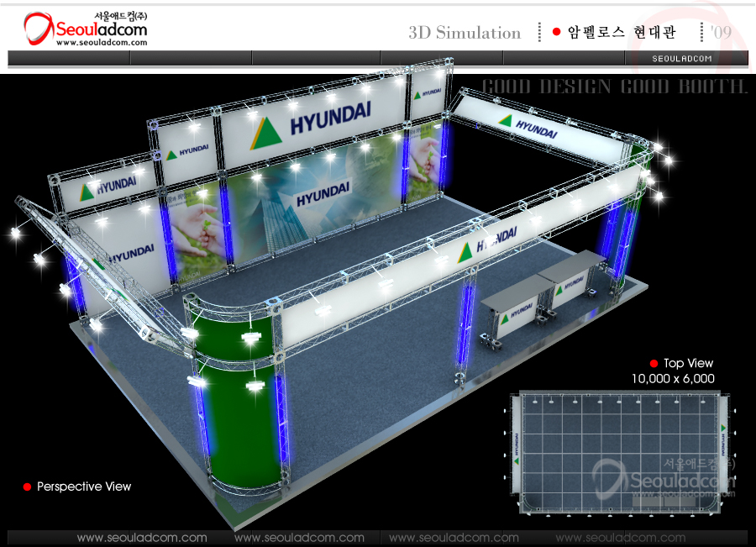756x547 pixels.
Task: Open the rightmost footer www.seouladcom.com link
Action: click(x=620, y=538)
